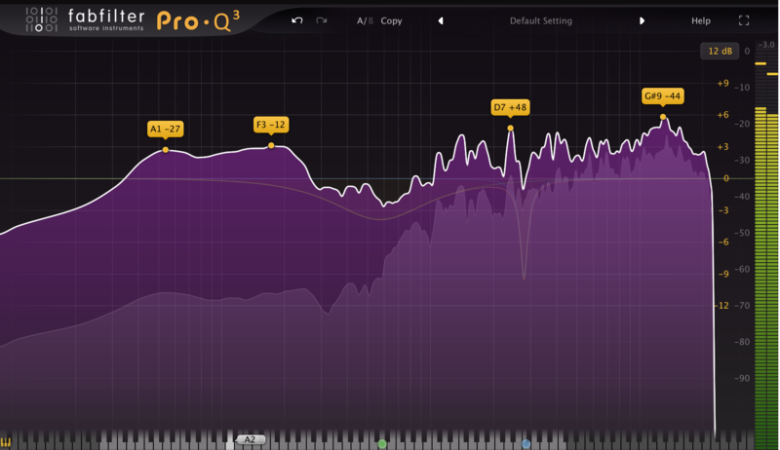Toggle full screen mode icon
780x450 pixels.
click(744, 20)
